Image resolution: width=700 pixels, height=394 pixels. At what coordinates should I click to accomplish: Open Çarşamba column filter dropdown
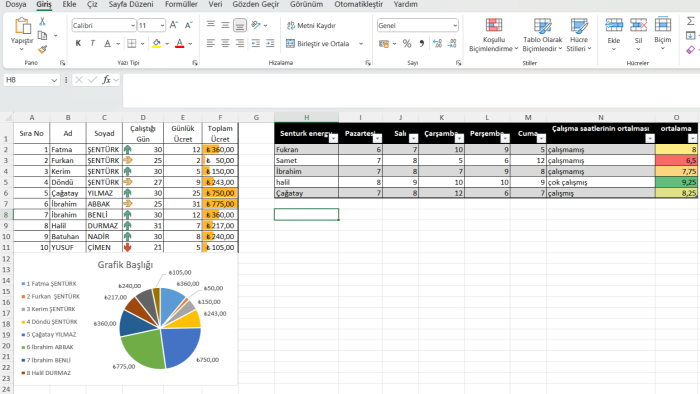pos(459,139)
